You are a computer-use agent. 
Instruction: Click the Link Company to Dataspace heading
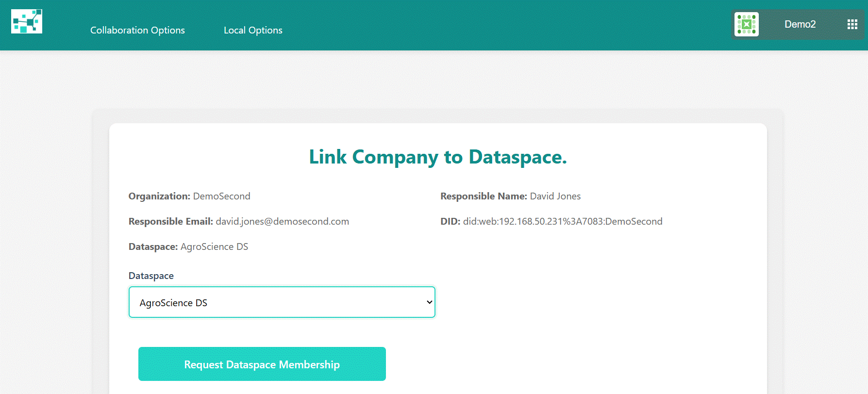point(437,157)
